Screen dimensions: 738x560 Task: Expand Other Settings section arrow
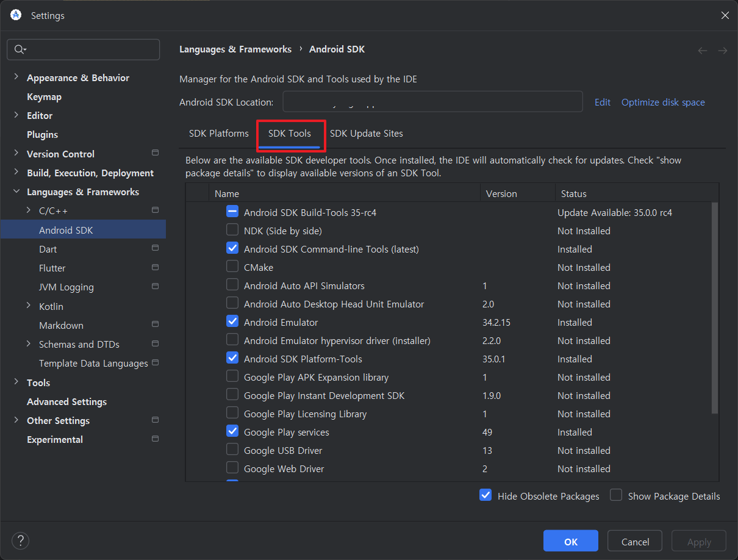click(x=16, y=420)
